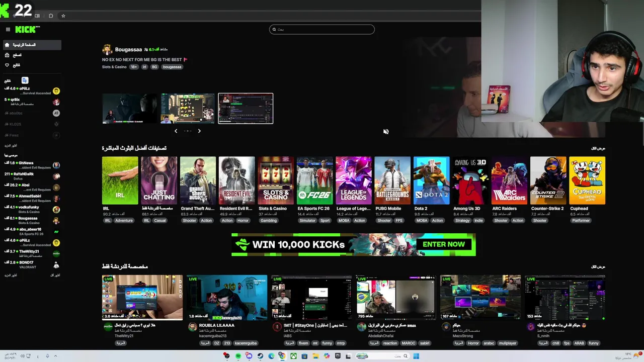The height and width of the screenshot is (362, 644).
Task: Open Epic Games launcher from taskbar
Action: coord(338,356)
